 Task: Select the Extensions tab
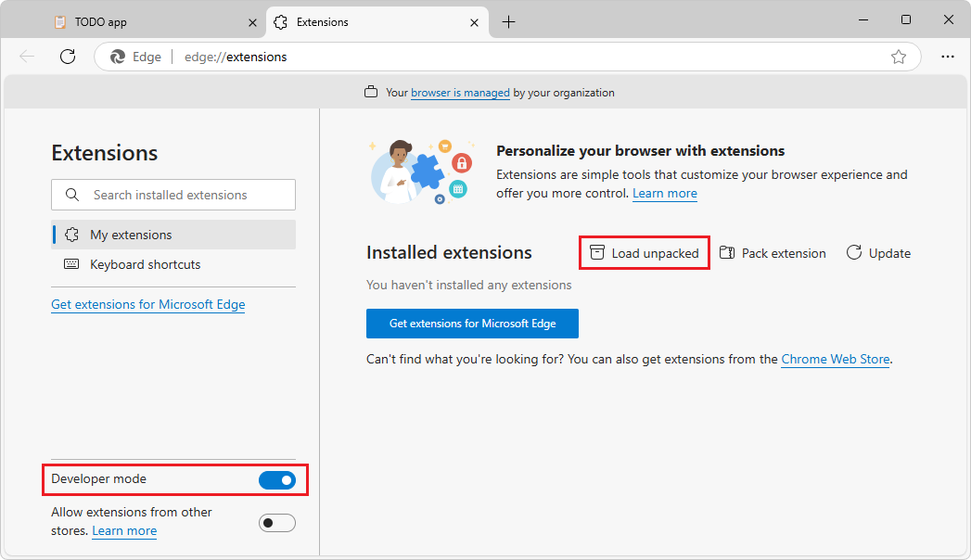tap(377, 22)
